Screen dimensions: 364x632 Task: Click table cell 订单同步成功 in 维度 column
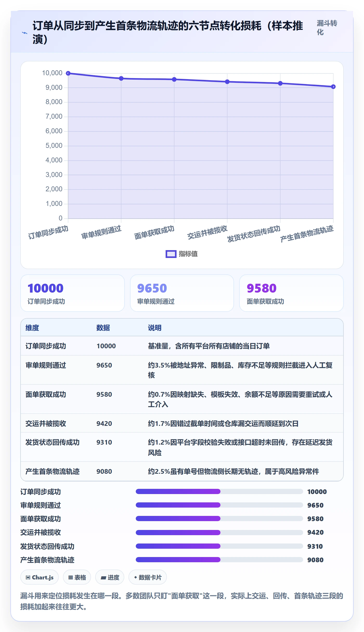[x=46, y=346]
